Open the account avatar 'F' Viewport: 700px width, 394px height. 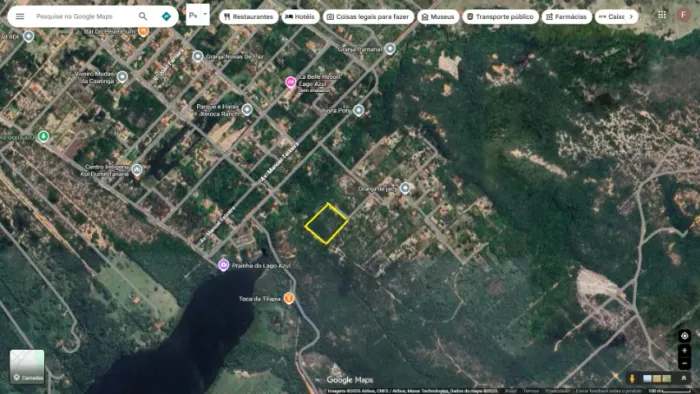pyautogui.click(x=683, y=15)
